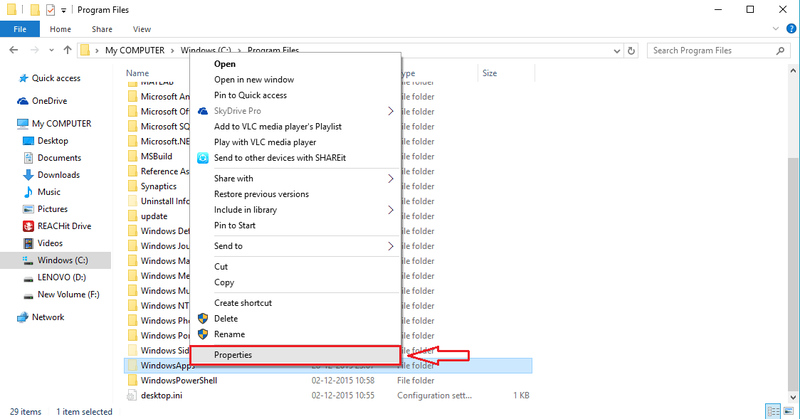Select Add to VLC media player's Playlist

(278, 127)
